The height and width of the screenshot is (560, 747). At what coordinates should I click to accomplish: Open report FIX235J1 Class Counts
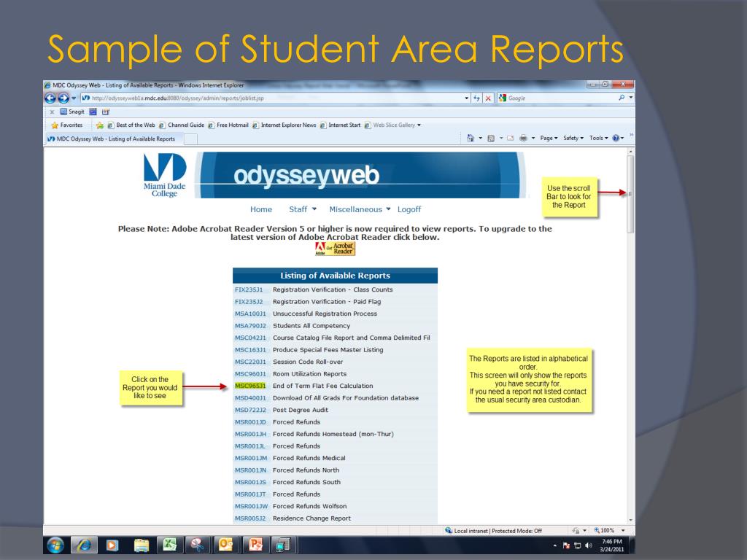click(x=249, y=289)
